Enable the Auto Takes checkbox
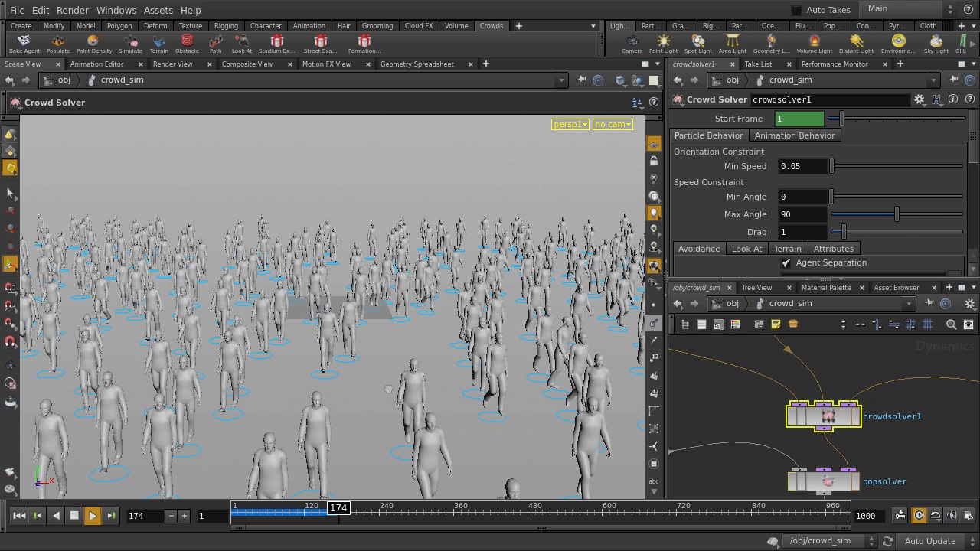Screen dimensions: 980x551 click(x=796, y=10)
